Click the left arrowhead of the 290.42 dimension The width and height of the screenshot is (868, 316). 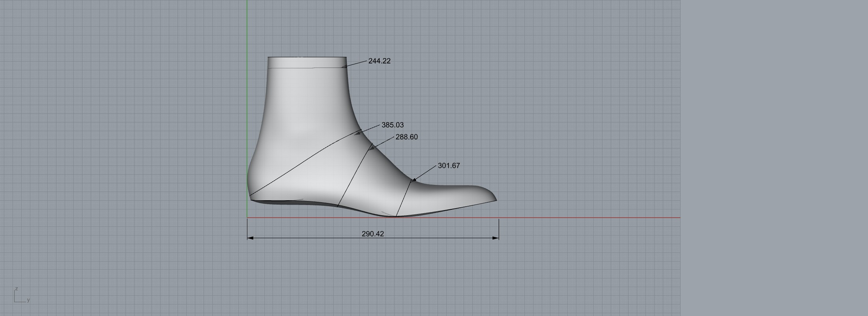point(250,238)
